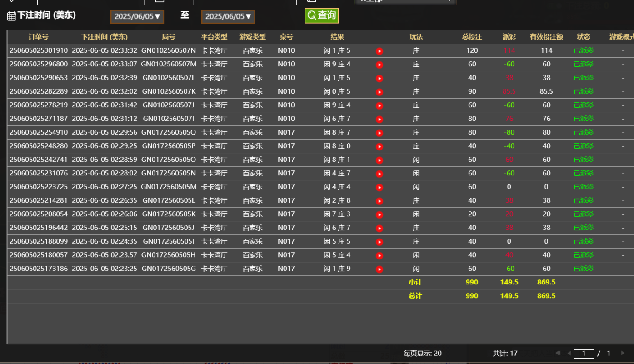Open the end date dropdown after 至
Image resolution: width=634 pixels, height=364 pixels.
coord(228,17)
